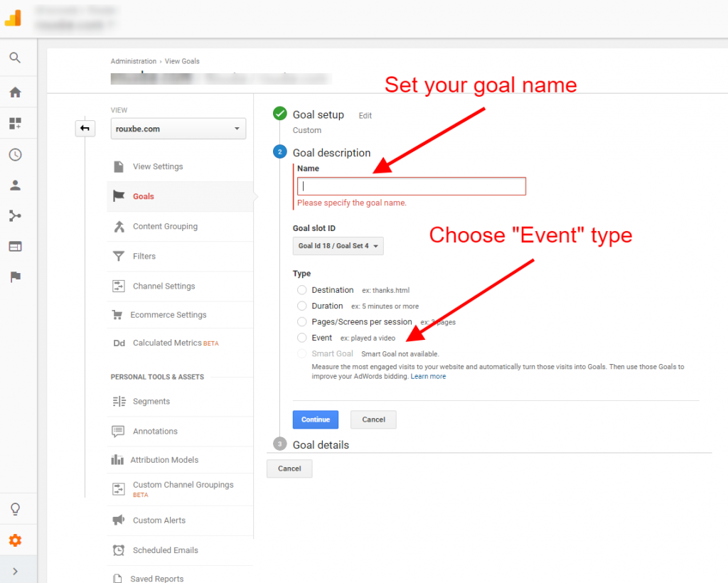Click Edit next to Goal setup
The width and height of the screenshot is (728, 583).
(365, 116)
